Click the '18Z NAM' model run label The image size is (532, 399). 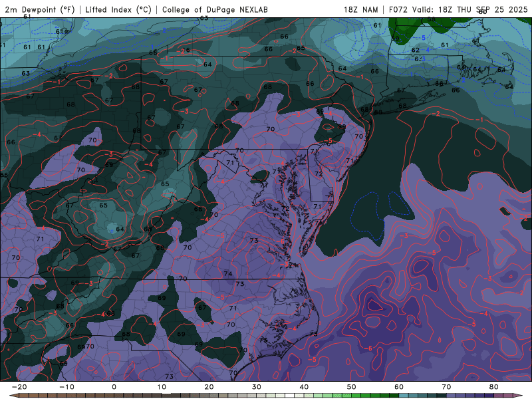click(360, 9)
